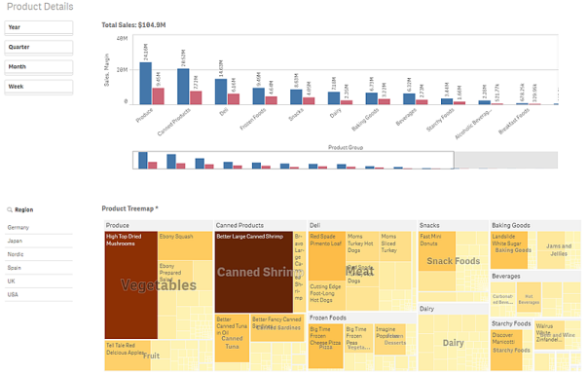
Task: Select Japan in the Region list
Action: click(x=39, y=241)
